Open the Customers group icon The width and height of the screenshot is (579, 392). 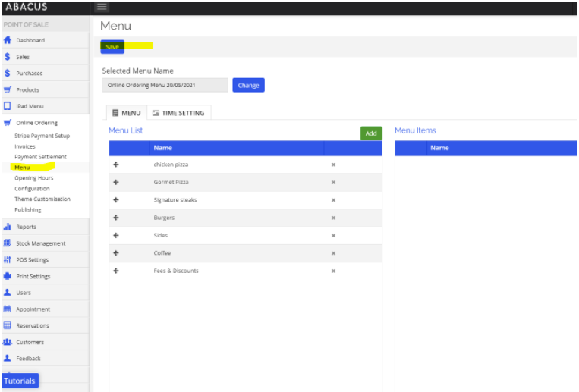point(8,342)
